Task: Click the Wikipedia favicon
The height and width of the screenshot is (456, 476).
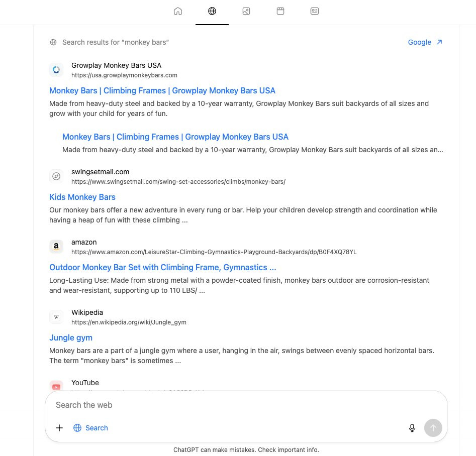Action: tap(56, 317)
